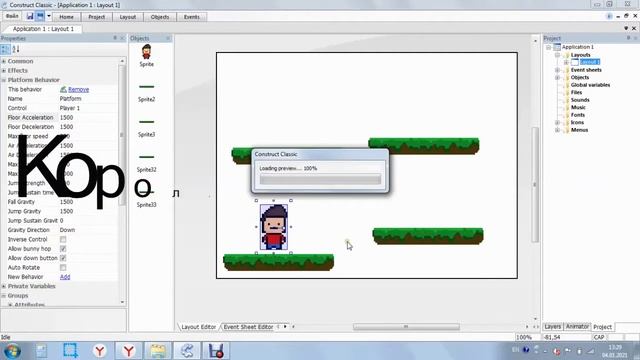The image size is (640, 360).
Task: Toggle the Allow down button checkbox
Action: 63,258
